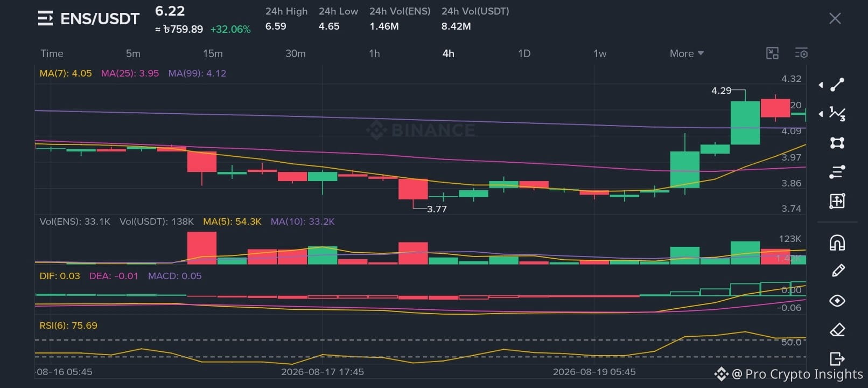Open the horizontal lines tool
Screen dimensions: 868x388
pos(837,172)
